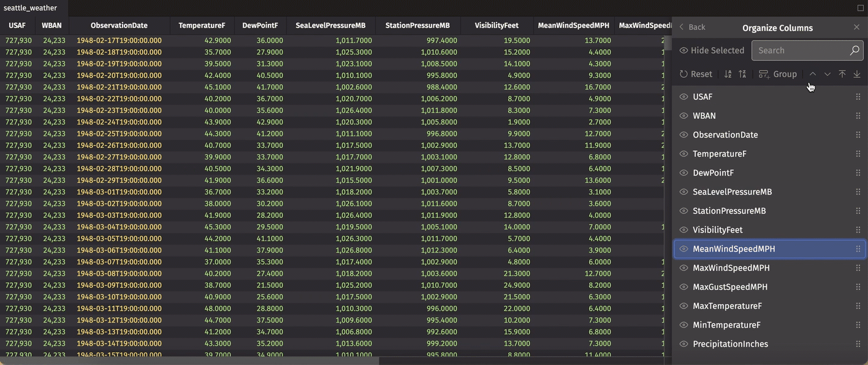Select MaxGustSpeedMPH in the column list

(x=729, y=287)
